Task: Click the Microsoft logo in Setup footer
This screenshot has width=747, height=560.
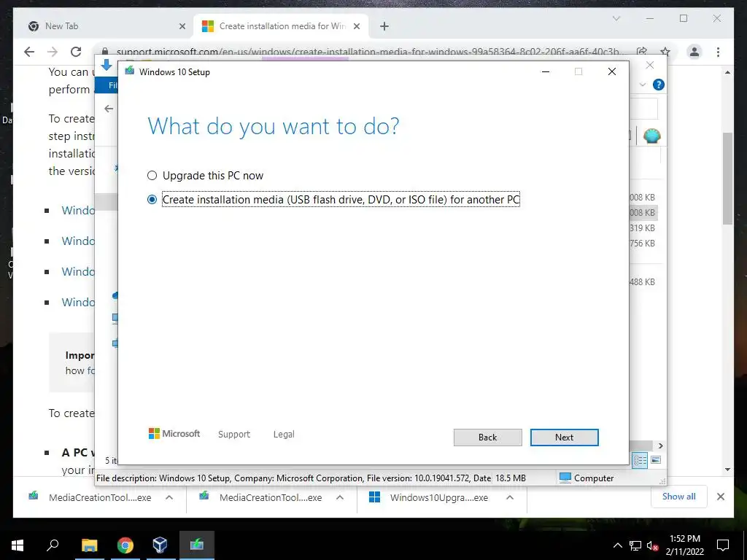Action: coord(174,434)
